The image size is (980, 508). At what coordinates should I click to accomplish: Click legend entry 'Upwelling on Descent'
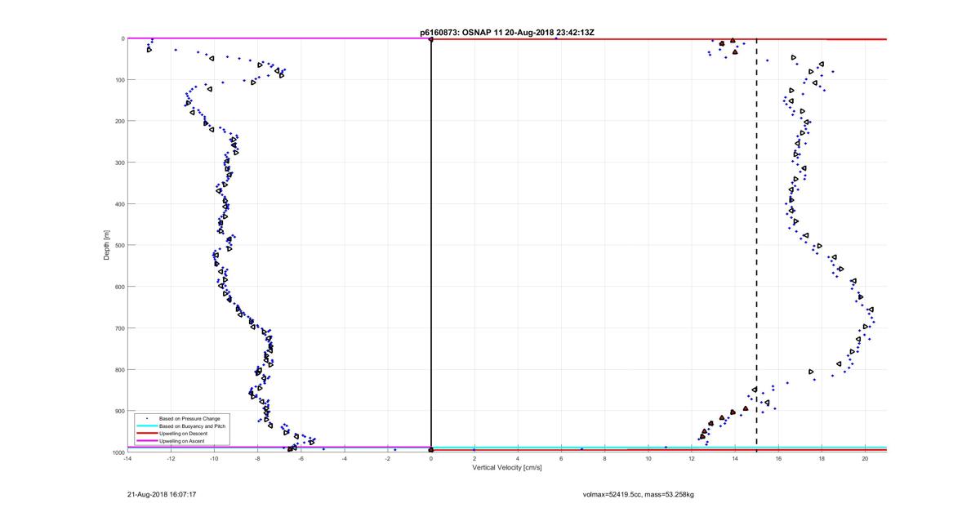pyautogui.click(x=184, y=433)
